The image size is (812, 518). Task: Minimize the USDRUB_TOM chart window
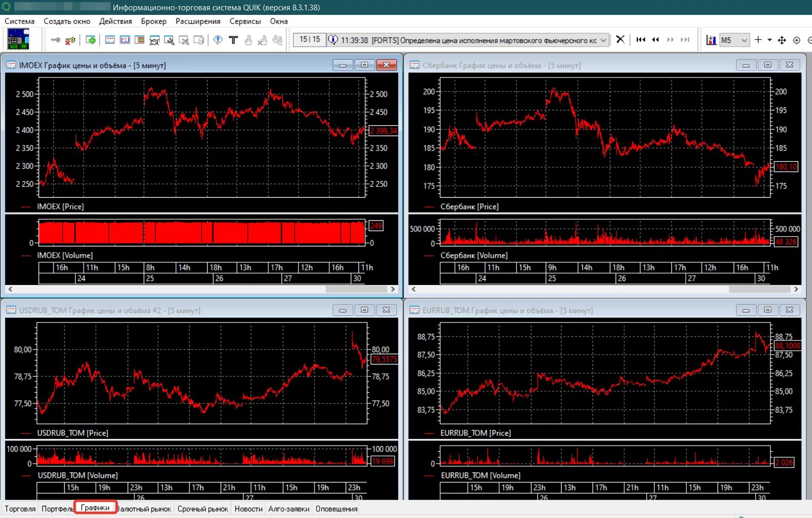coord(343,310)
